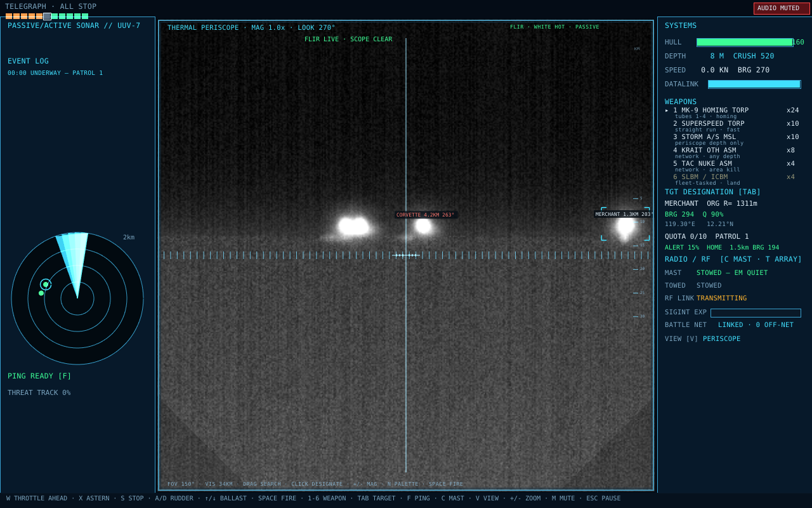Click 'W THROTTLE AHEAD' in the bottom hint bar
Image resolution: width=812 pixels, height=508 pixels.
(37, 498)
